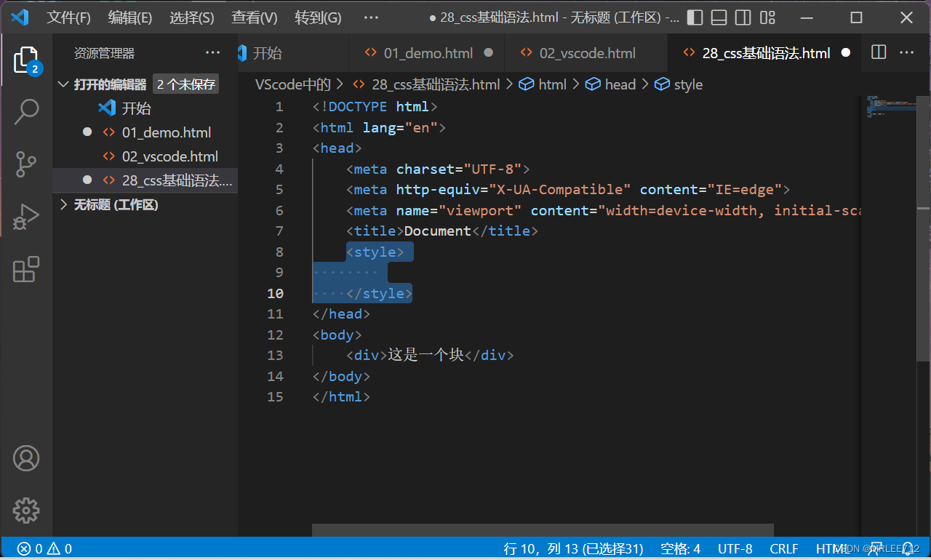Viewport: 931px width, 560px height.
Task: Open the Extensions view in activity bar
Action: click(x=26, y=269)
